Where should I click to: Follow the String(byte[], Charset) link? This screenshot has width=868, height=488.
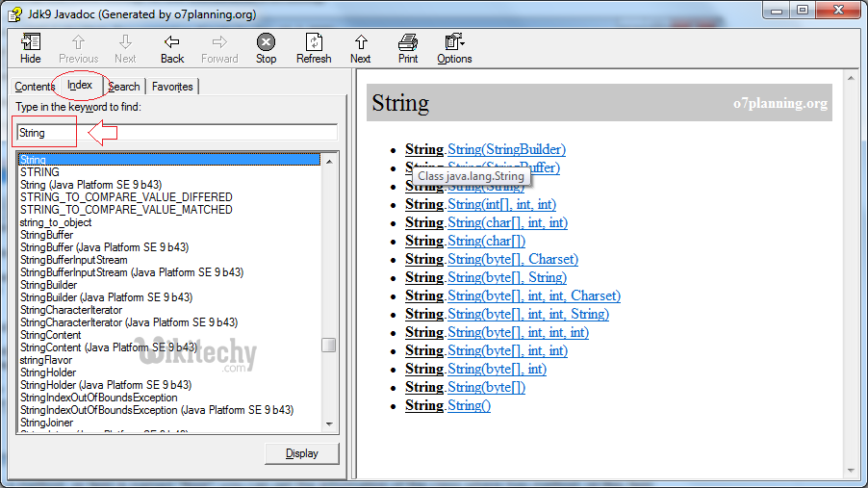pos(513,259)
